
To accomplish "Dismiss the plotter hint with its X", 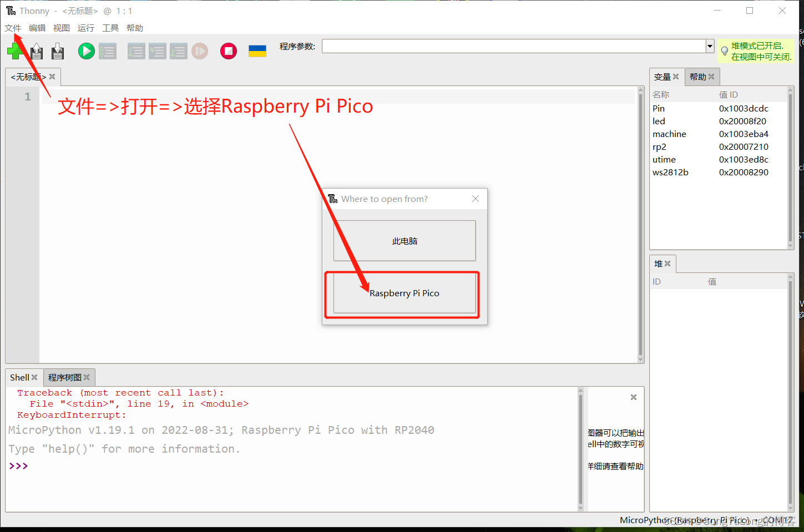I will [x=634, y=397].
